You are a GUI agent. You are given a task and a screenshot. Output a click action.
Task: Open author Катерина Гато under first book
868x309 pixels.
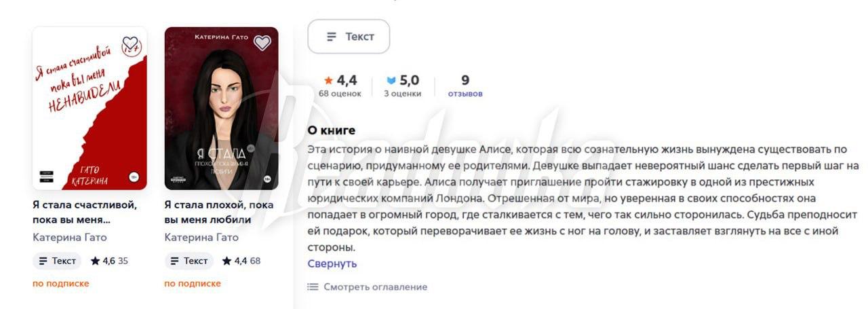click(x=69, y=237)
